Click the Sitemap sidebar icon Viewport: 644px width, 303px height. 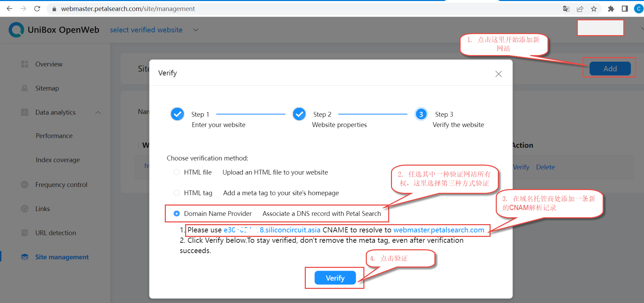pyautogui.click(x=24, y=88)
